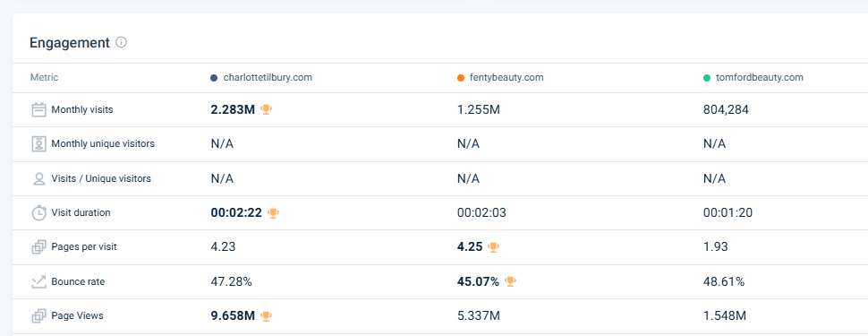Click the Pages per visit icon
Viewport: 868px width, 336px height.
coord(38,246)
